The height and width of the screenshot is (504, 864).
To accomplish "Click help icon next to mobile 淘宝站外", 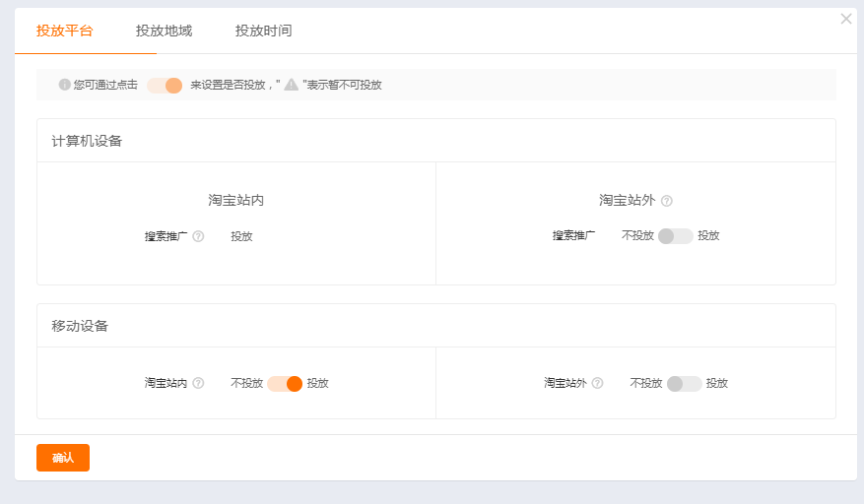I will [x=597, y=383].
